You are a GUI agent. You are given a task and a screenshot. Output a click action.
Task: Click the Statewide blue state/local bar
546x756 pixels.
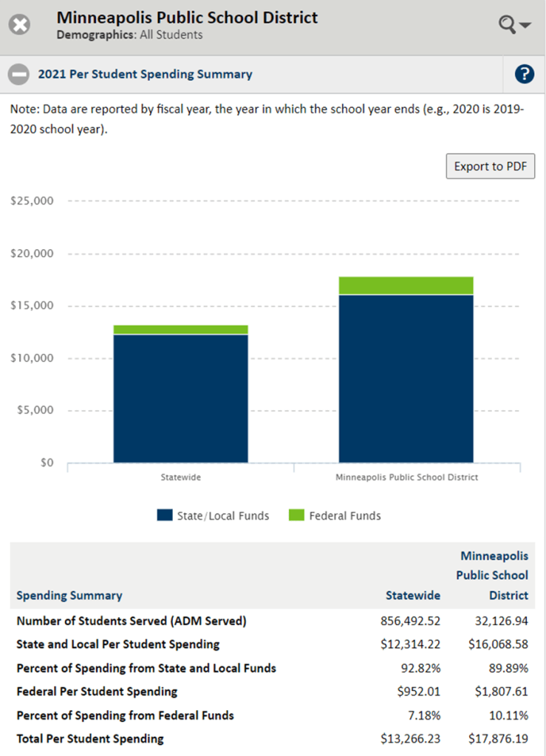point(180,399)
